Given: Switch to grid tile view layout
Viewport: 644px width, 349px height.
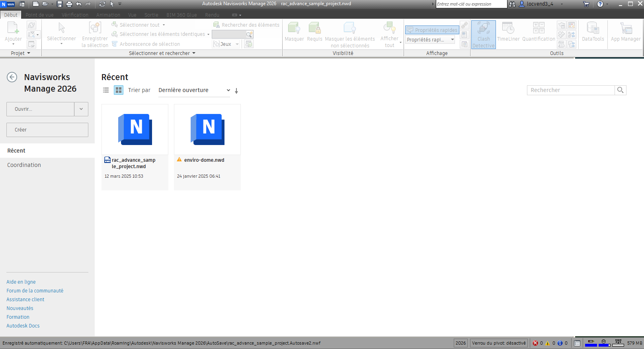Looking at the screenshot, I should (x=119, y=90).
